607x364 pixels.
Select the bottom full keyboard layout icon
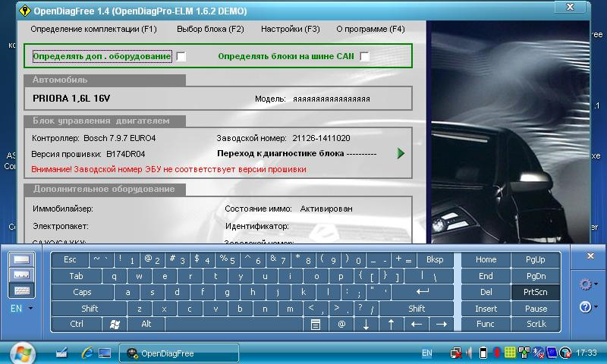point(22,290)
